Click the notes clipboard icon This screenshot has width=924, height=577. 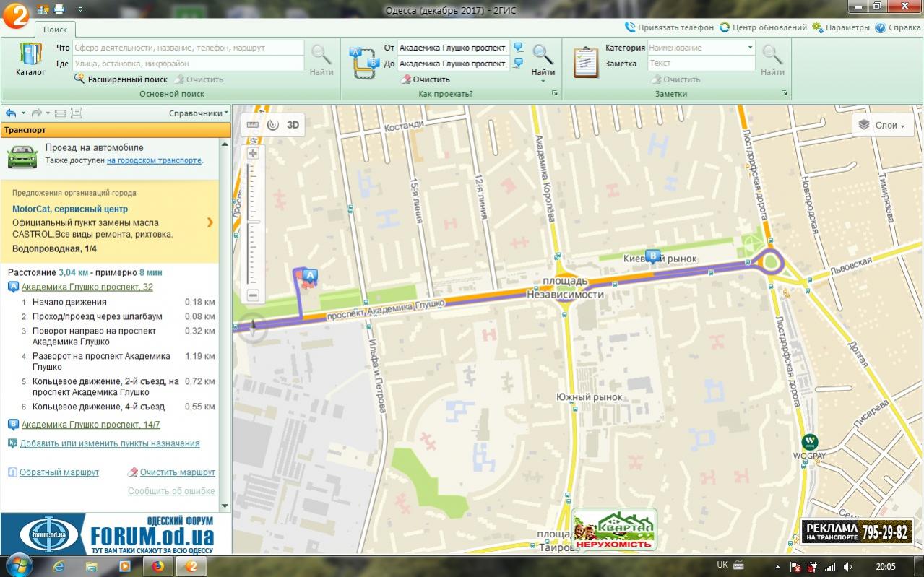[x=585, y=62]
